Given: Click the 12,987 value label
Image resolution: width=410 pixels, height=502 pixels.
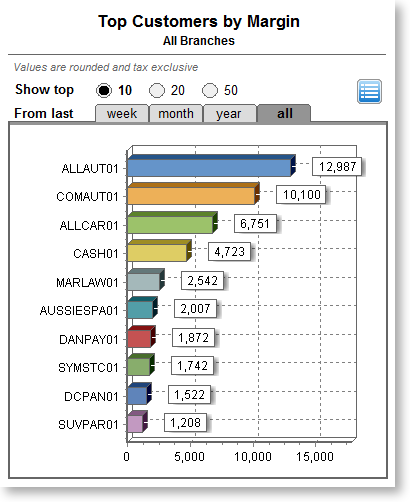Looking at the screenshot, I should tap(337, 166).
